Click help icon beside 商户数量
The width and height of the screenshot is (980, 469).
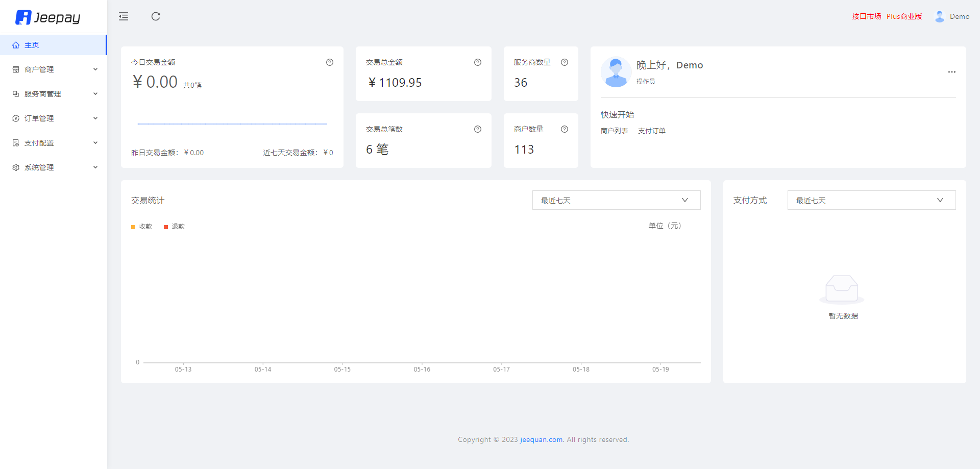[565, 129]
